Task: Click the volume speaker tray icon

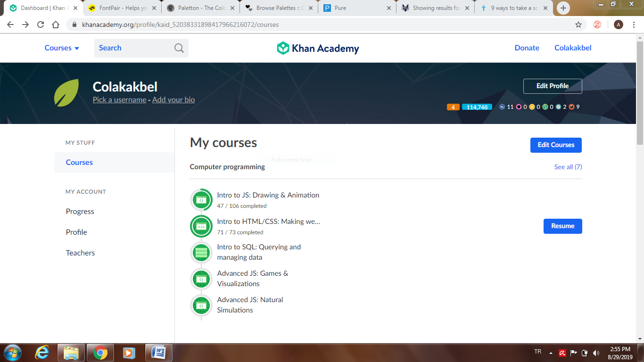Action: 596,353
